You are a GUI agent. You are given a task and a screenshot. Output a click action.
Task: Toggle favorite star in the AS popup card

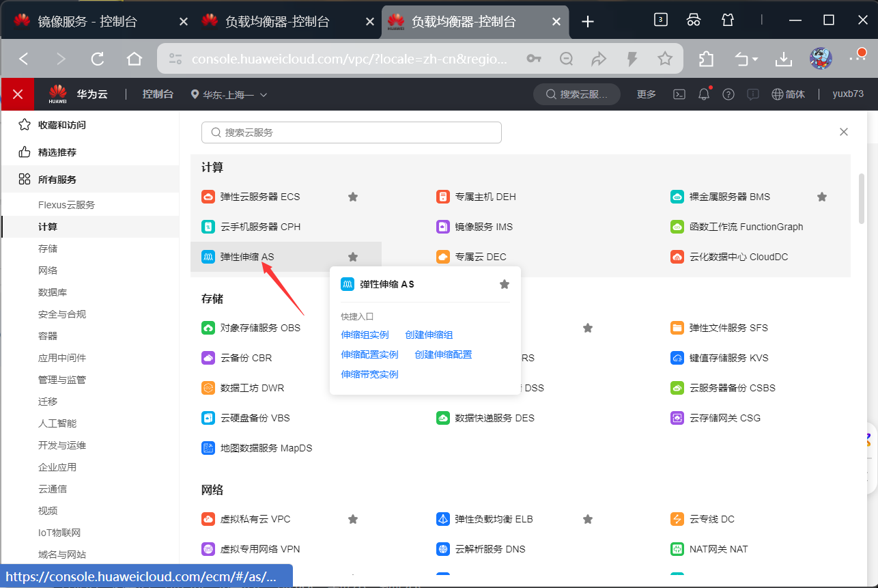[505, 284]
